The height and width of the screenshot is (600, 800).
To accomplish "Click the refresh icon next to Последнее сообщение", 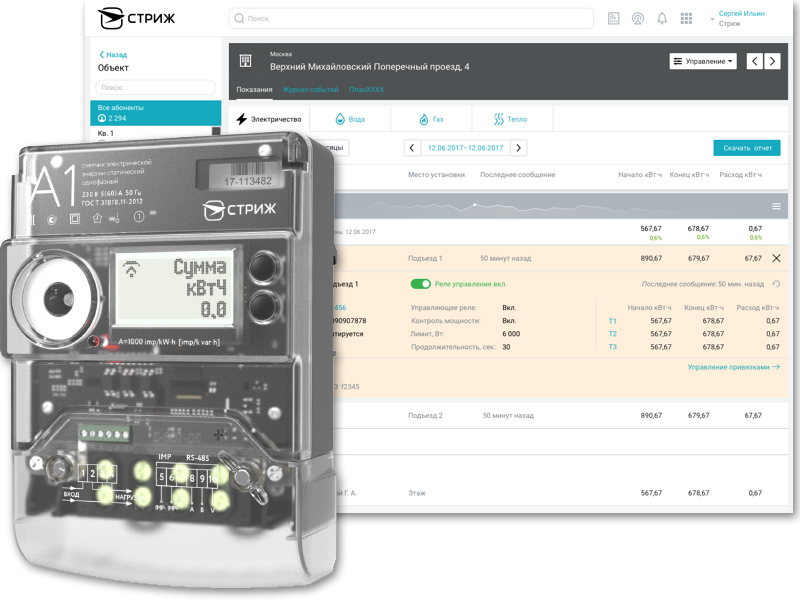I will (776, 284).
